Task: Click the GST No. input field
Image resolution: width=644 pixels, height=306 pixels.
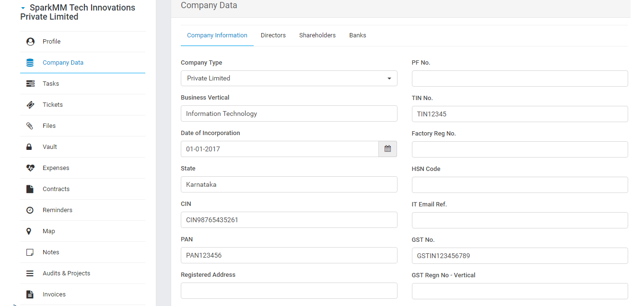Action: [x=520, y=256]
